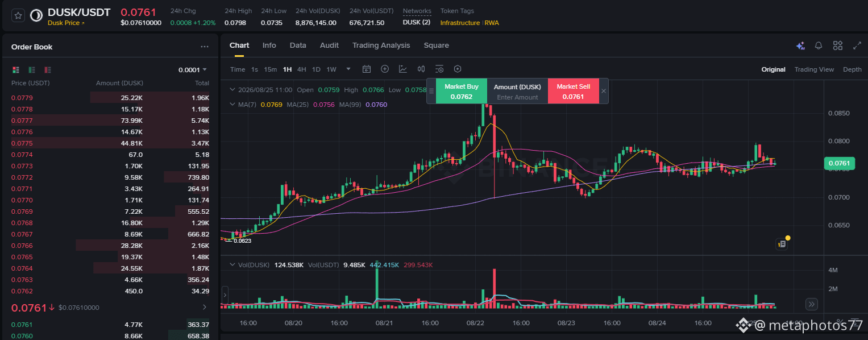The width and height of the screenshot is (868, 340).
Task: Click Market Buy at 0.0762
Action: [462, 91]
